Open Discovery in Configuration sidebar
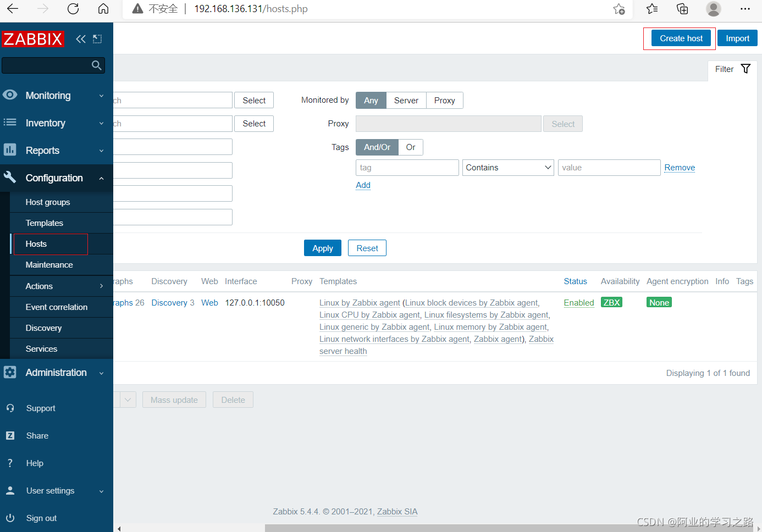762x532 pixels. click(44, 328)
